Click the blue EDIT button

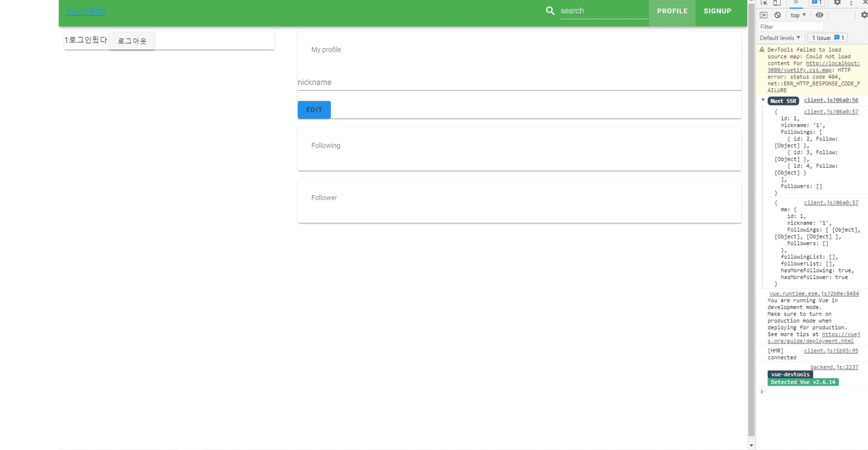tap(314, 110)
